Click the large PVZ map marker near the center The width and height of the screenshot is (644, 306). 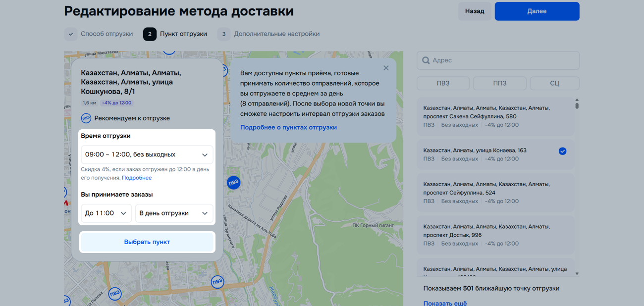click(233, 182)
